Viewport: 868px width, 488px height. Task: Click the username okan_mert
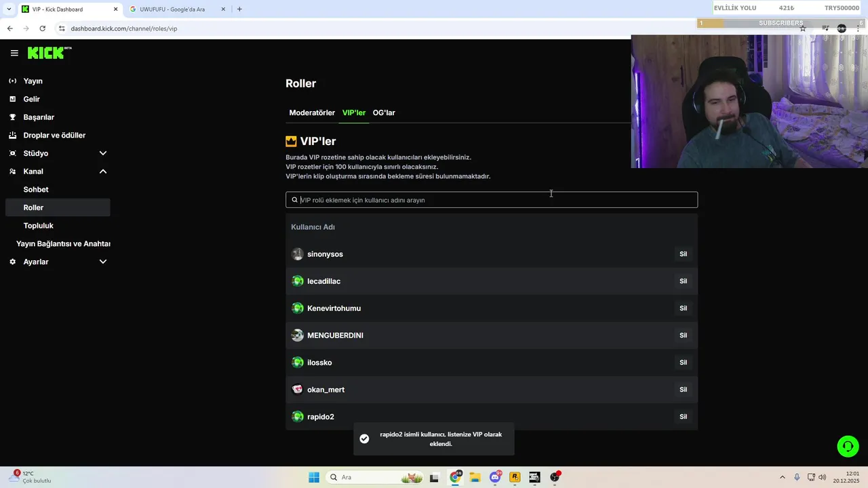click(x=326, y=390)
